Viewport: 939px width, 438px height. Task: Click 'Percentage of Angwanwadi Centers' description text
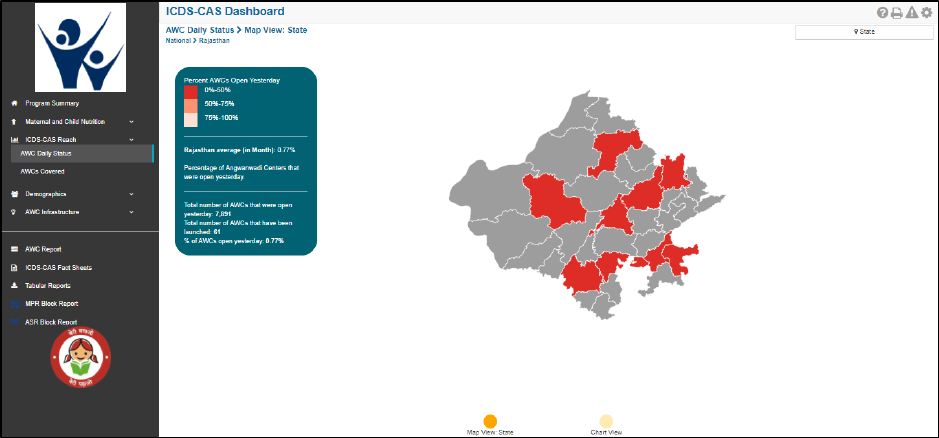(x=241, y=173)
